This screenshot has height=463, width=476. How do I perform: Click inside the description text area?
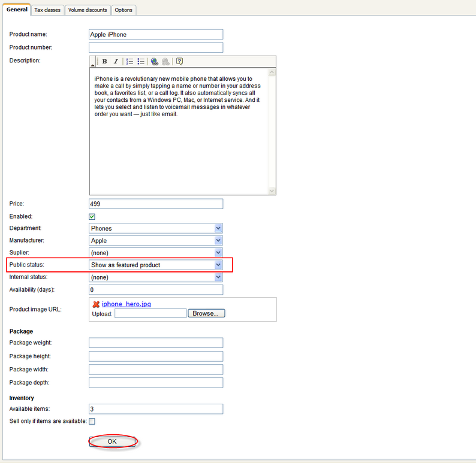pos(179,131)
